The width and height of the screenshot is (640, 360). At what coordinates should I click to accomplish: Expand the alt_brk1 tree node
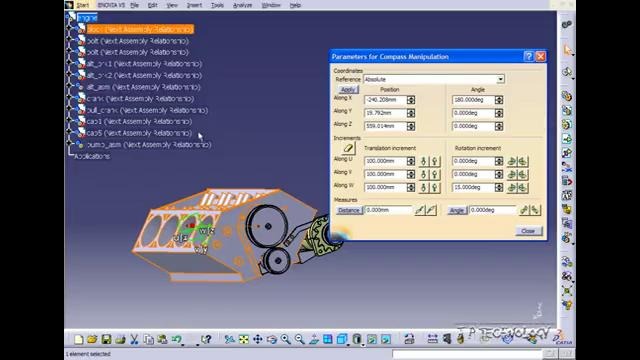(x=69, y=63)
